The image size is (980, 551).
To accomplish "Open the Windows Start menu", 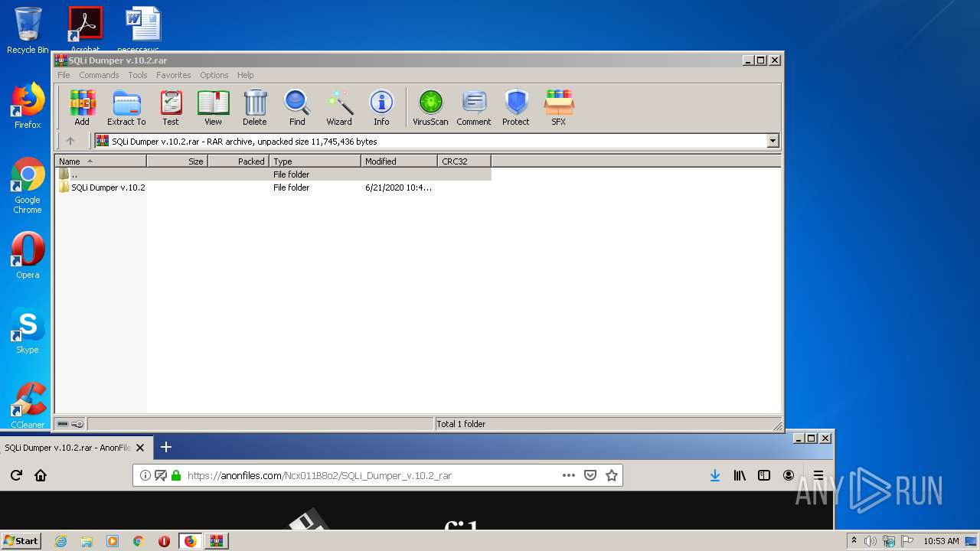I will [x=21, y=540].
